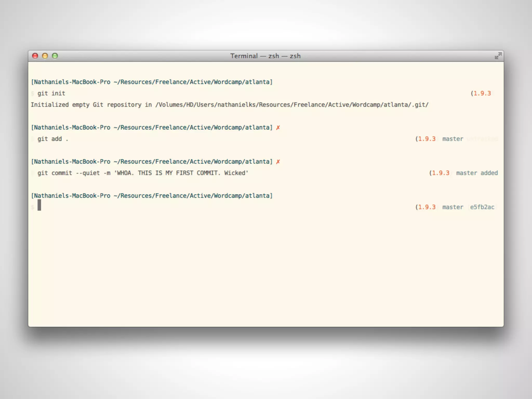Zoom the window using the green button
532x399 pixels.
55,56
